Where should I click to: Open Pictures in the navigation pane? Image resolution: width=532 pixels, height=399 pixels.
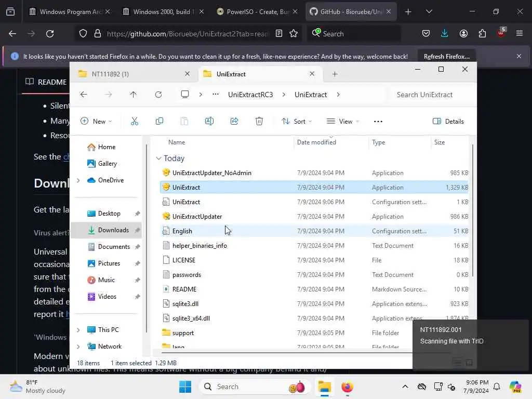(x=109, y=263)
